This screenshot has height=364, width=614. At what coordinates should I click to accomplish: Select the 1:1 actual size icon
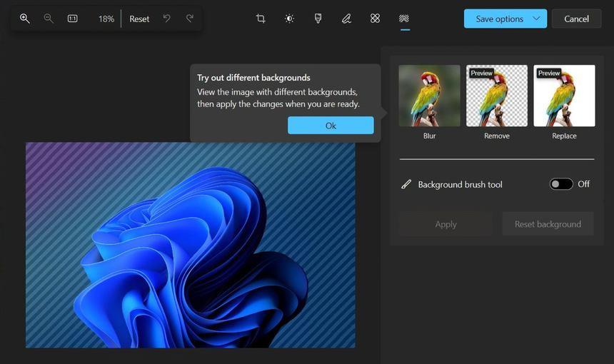(73, 19)
